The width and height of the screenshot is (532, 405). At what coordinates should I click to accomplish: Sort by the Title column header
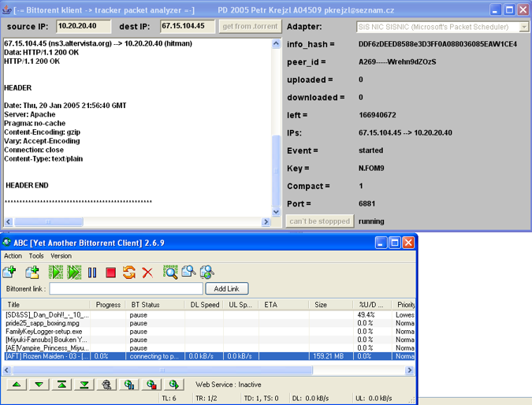click(x=47, y=305)
